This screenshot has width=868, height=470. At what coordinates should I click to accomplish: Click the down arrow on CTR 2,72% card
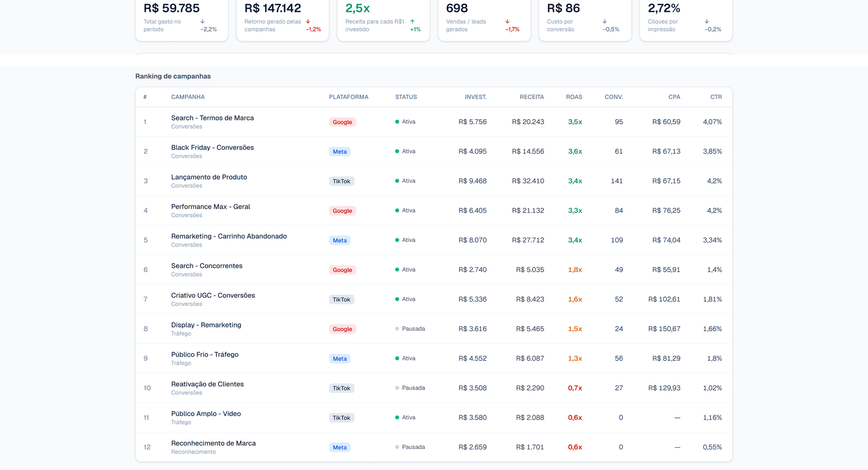pos(707,21)
